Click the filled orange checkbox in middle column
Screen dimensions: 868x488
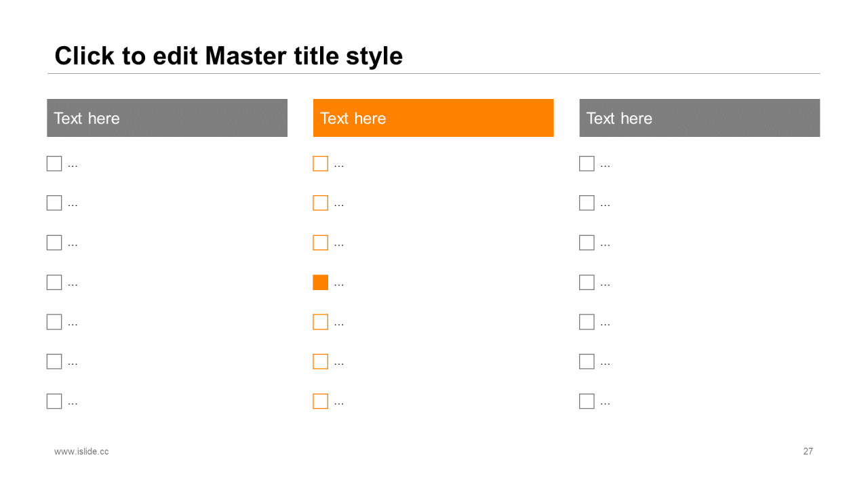point(321,283)
